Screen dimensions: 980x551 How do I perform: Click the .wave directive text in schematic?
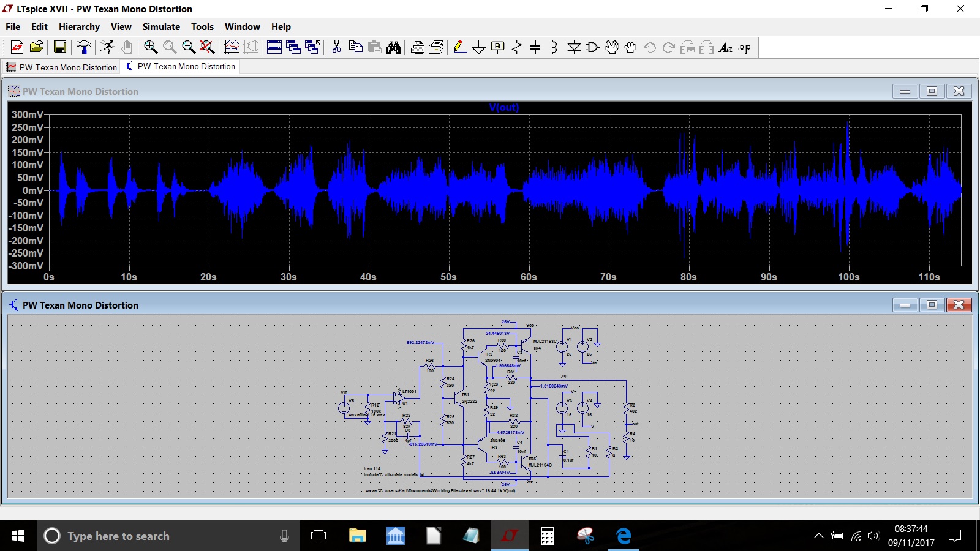(x=440, y=490)
